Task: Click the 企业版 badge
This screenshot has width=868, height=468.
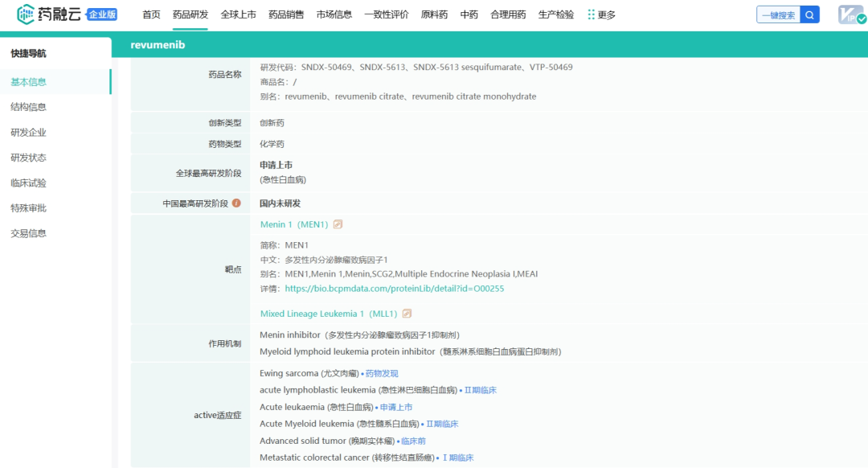Action: coord(102,14)
